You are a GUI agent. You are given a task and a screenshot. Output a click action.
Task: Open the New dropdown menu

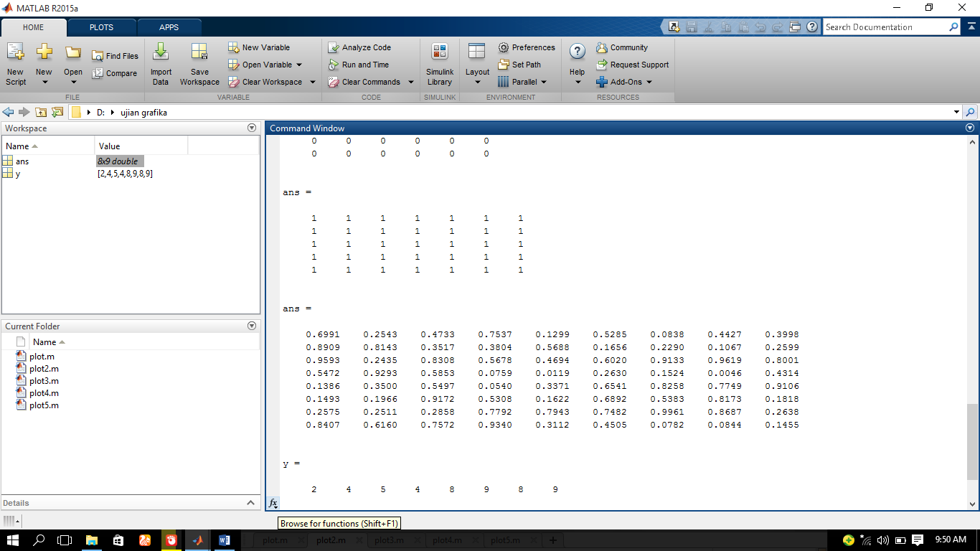[44, 82]
